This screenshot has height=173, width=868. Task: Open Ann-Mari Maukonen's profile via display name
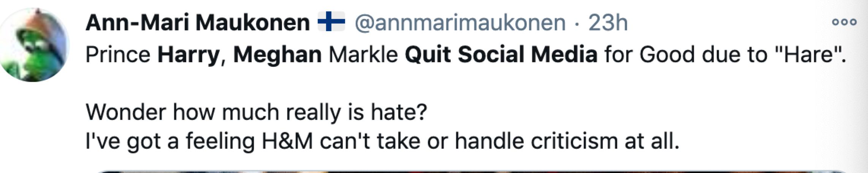click(x=198, y=23)
